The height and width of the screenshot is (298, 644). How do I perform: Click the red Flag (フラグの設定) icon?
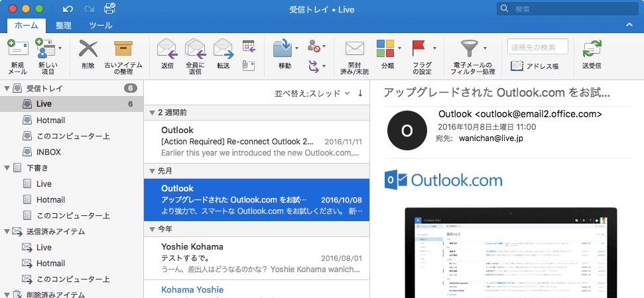(419, 49)
